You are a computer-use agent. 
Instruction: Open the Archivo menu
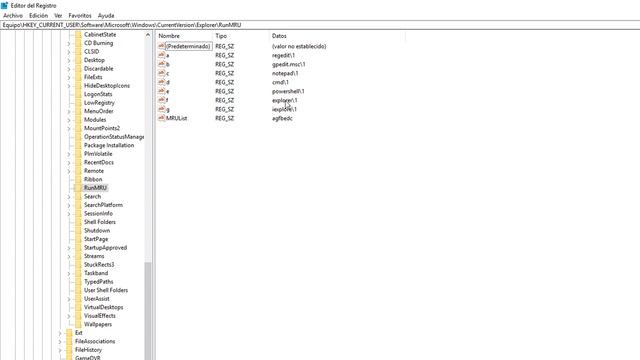pyautogui.click(x=13, y=16)
